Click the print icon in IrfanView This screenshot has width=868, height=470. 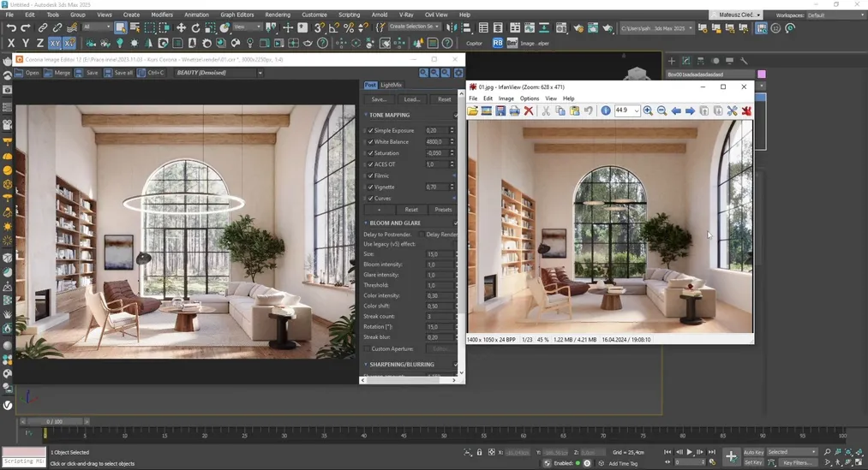tap(514, 110)
